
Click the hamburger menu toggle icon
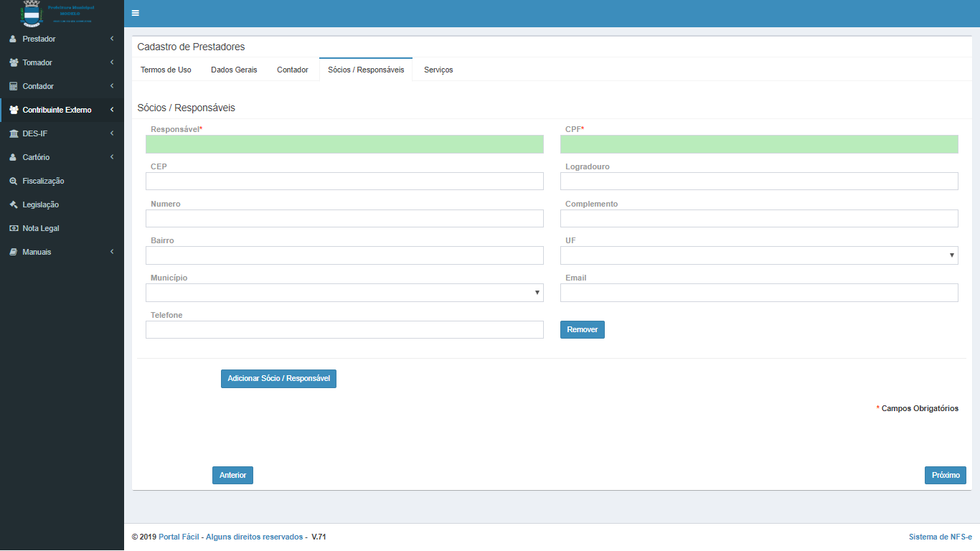point(136,13)
